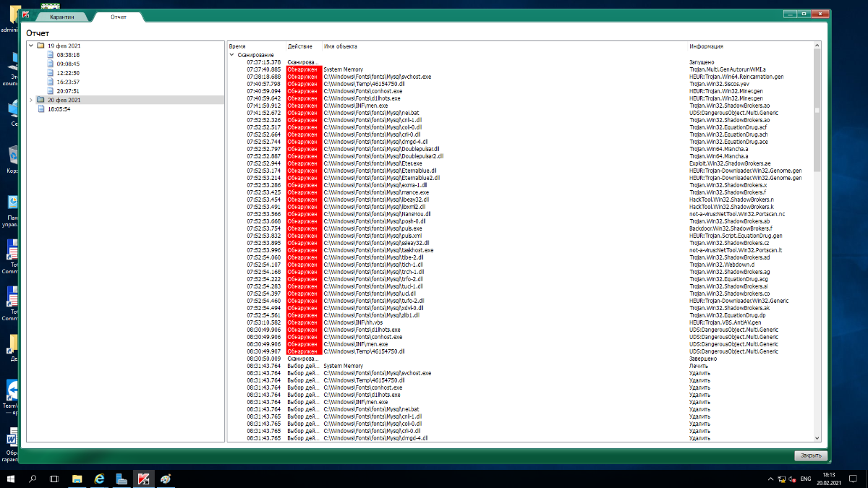Open the 18:05:54 report entry
The height and width of the screenshot is (488, 868).
pos(59,109)
